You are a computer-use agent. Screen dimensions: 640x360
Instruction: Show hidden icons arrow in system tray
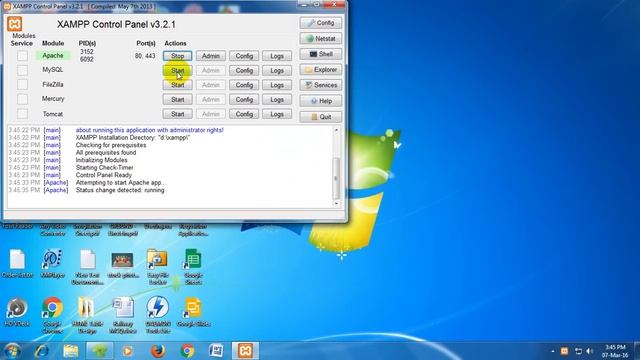(x=553, y=351)
